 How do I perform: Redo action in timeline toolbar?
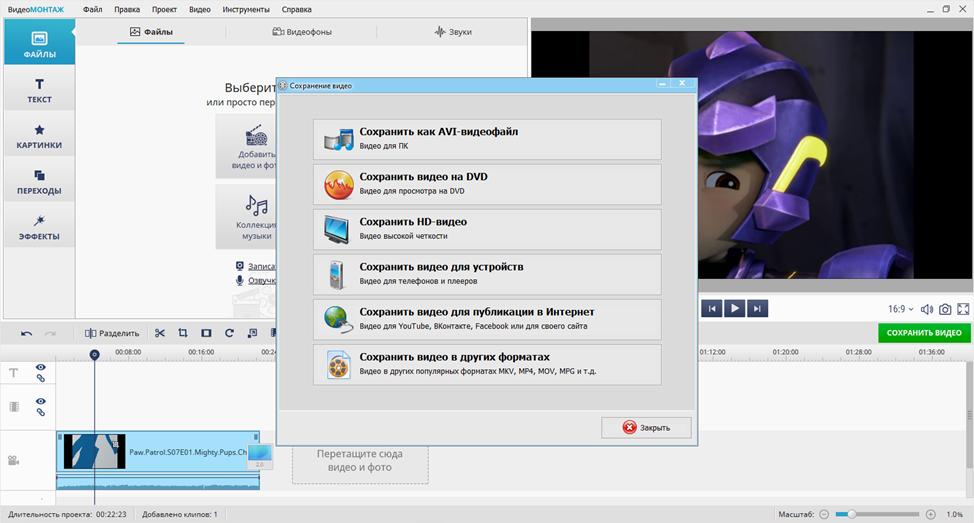pyautogui.click(x=50, y=333)
